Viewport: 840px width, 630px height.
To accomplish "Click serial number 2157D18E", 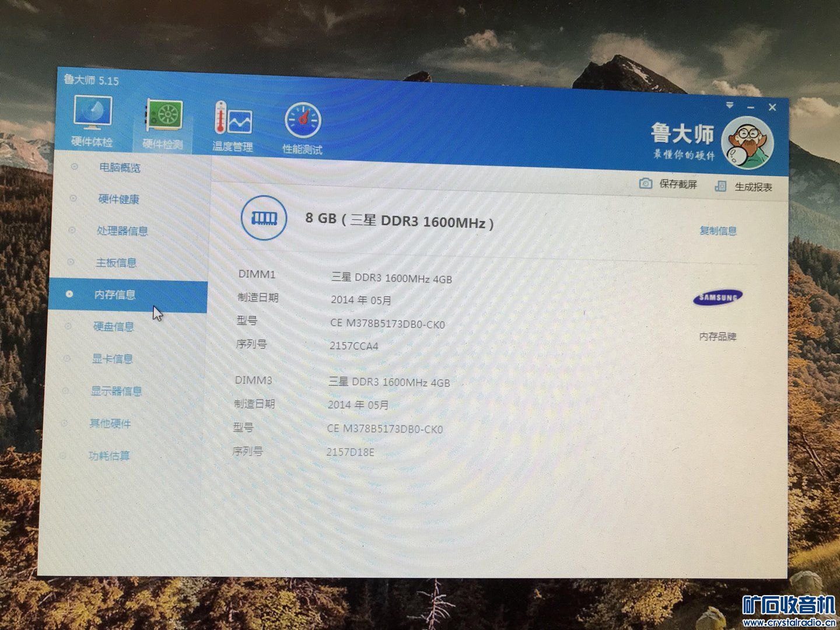I will tap(350, 452).
